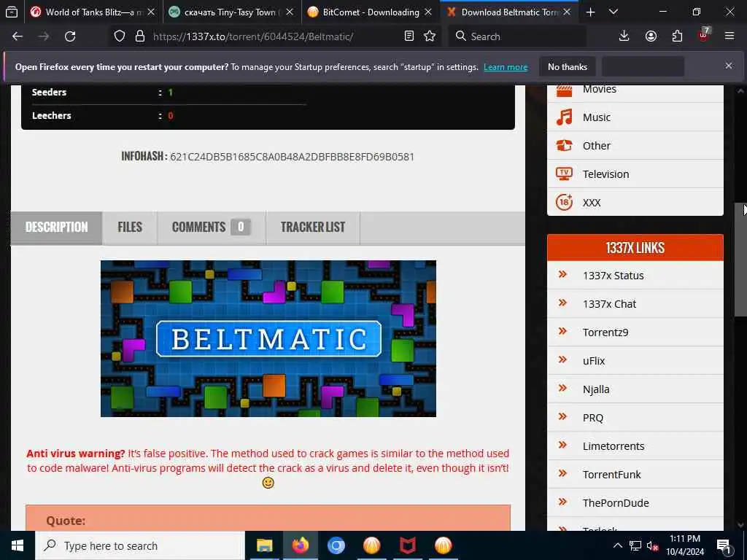Open the 1337x Chat link
The width and height of the screenshot is (747, 560).
609,304
